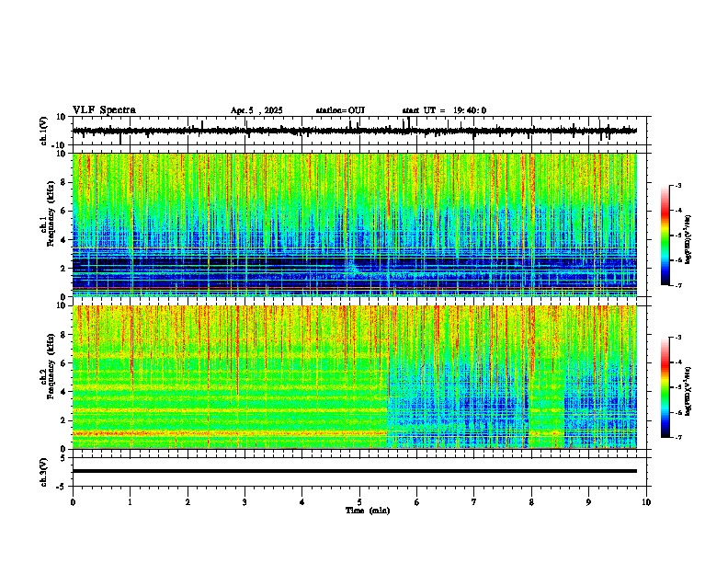Click time axis tick label "0"
Image resolution: width=728 pixels, height=563 pixels.
73,502
